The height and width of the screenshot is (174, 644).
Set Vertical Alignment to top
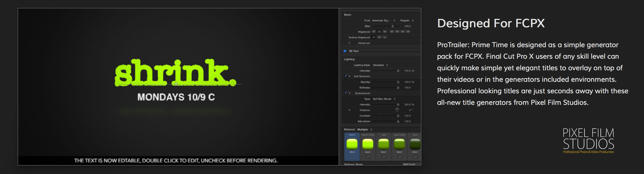tap(374, 37)
